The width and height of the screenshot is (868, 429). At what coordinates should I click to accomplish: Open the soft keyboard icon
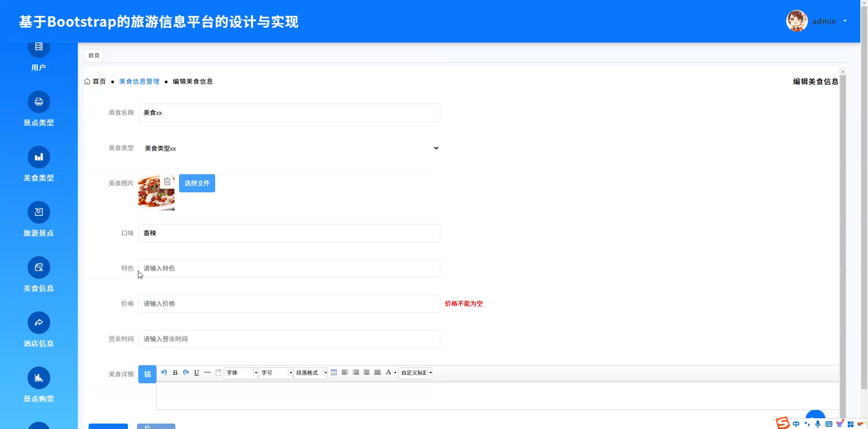click(x=829, y=424)
